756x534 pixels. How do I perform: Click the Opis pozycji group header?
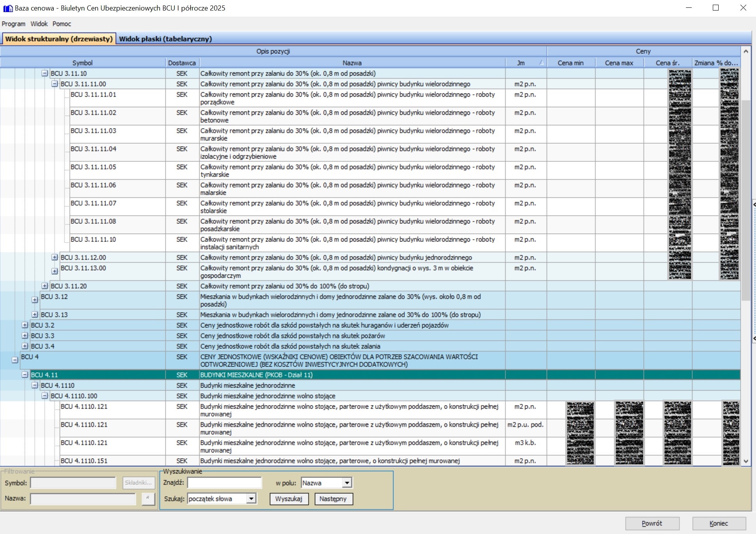click(x=273, y=51)
